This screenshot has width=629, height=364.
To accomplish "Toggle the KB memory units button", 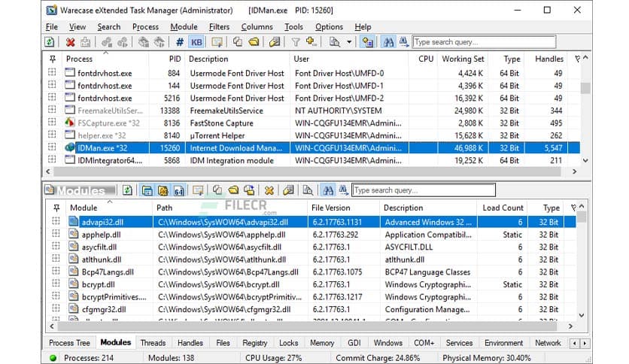I will tap(196, 42).
